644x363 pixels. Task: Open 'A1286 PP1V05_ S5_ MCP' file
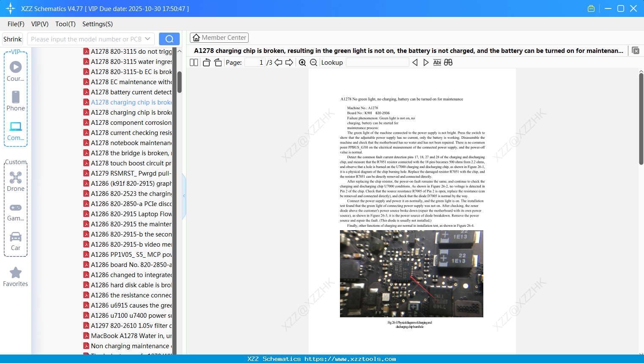click(128, 254)
